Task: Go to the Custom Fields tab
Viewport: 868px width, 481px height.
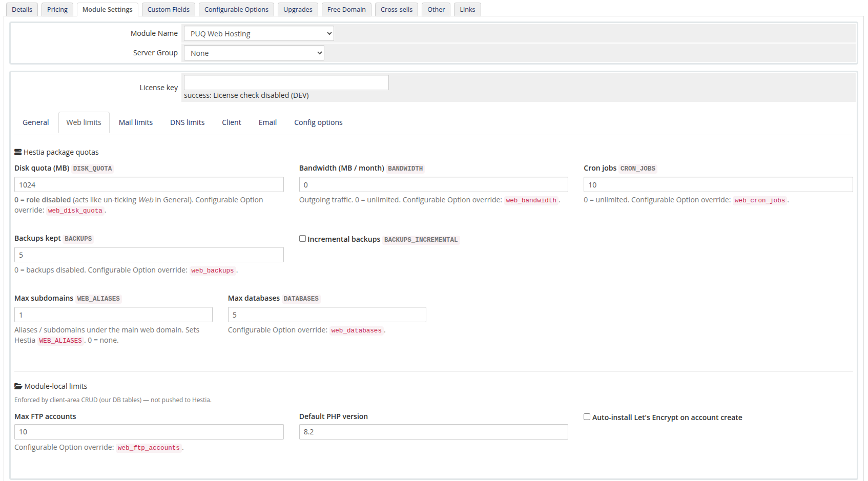Action: point(169,9)
